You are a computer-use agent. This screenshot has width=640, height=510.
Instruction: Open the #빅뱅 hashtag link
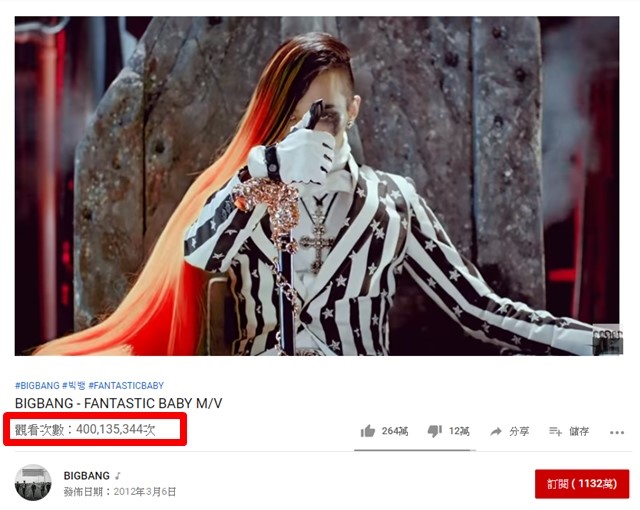click(74, 385)
